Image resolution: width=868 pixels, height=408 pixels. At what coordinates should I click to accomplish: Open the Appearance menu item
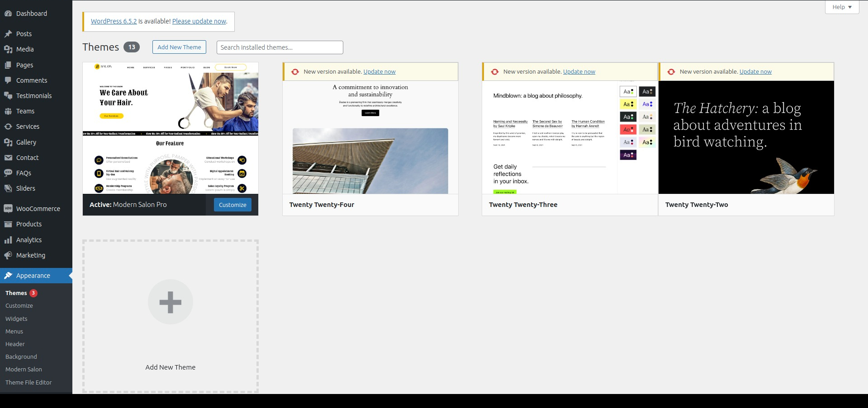(x=36, y=276)
